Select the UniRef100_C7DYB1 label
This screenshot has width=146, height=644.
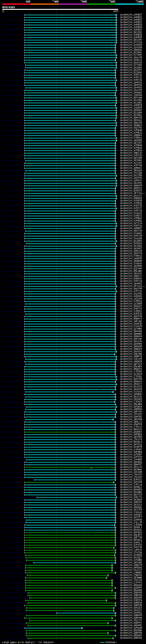click(x=131, y=376)
